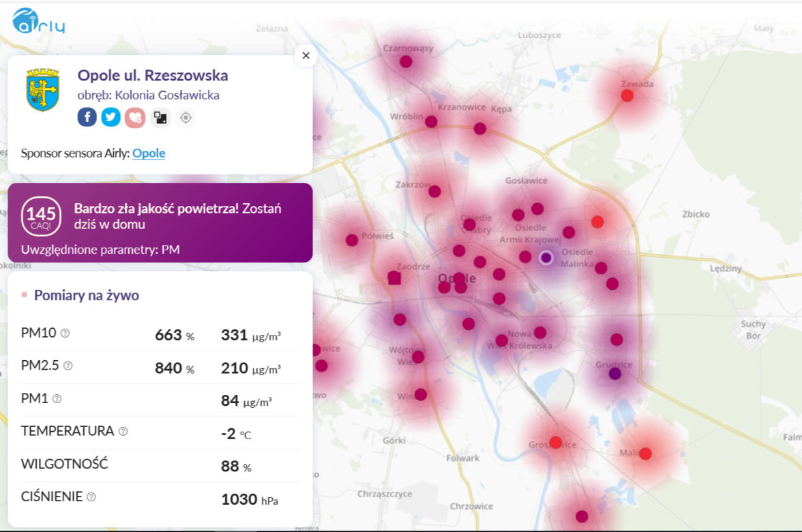Select the purple Grudzice sensor marker

(x=615, y=374)
